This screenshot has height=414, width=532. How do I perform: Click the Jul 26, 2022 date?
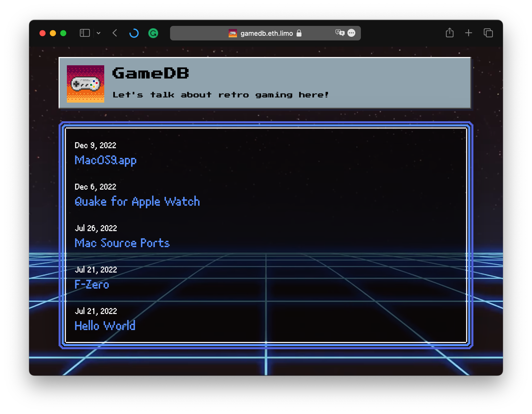coord(96,228)
